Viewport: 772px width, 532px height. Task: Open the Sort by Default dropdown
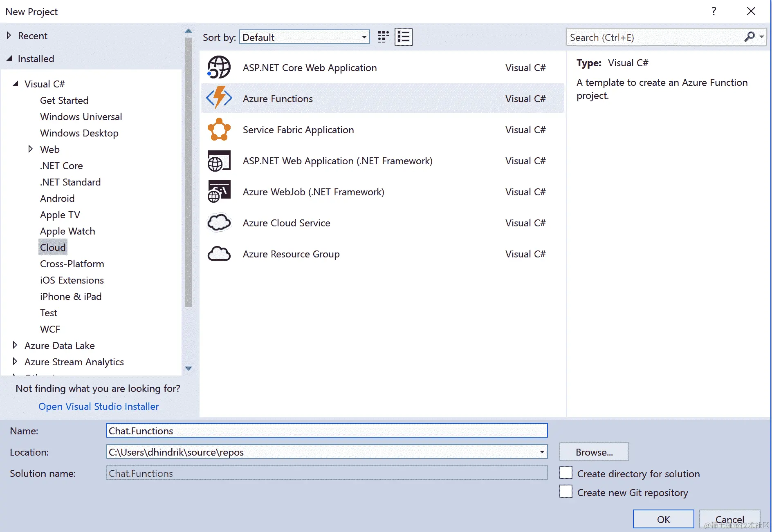[305, 37]
